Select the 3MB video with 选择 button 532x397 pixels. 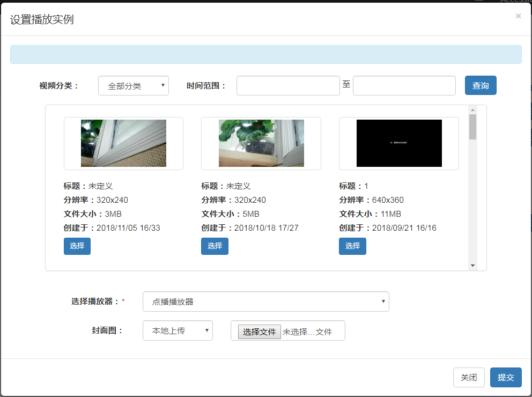pyautogui.click(x=77, y=246)
